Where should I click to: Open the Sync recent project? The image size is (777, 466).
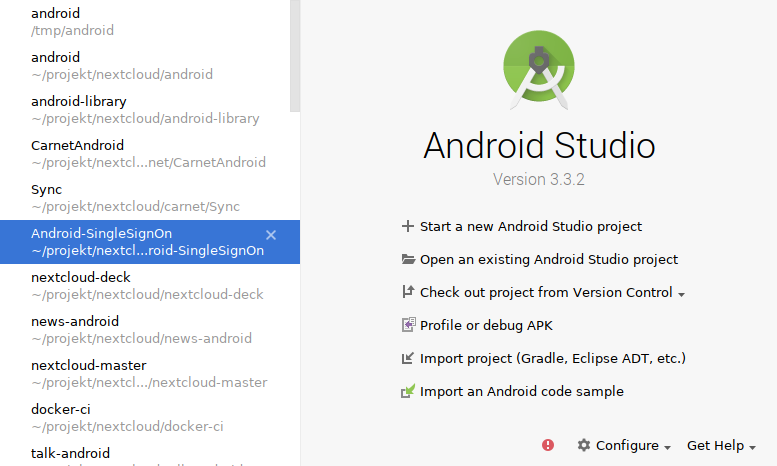click(150, 198)
